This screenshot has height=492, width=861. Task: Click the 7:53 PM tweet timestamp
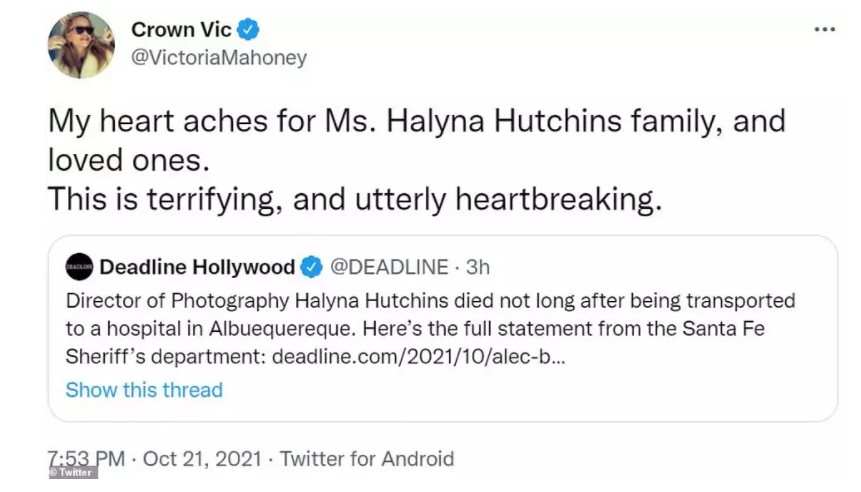pos(86,459)
